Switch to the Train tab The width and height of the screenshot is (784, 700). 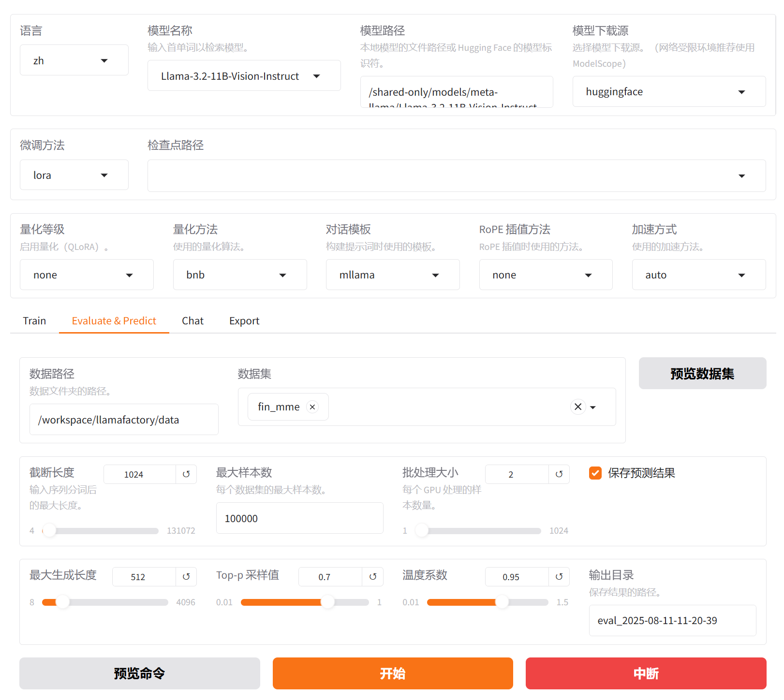coord(34,321)
